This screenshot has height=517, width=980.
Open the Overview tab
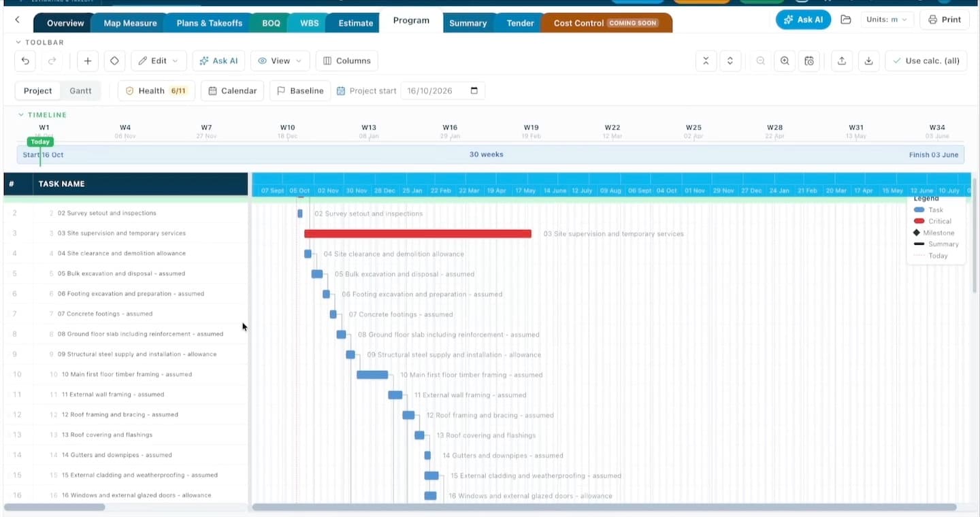pyautogui.click(x=65, y=23)
